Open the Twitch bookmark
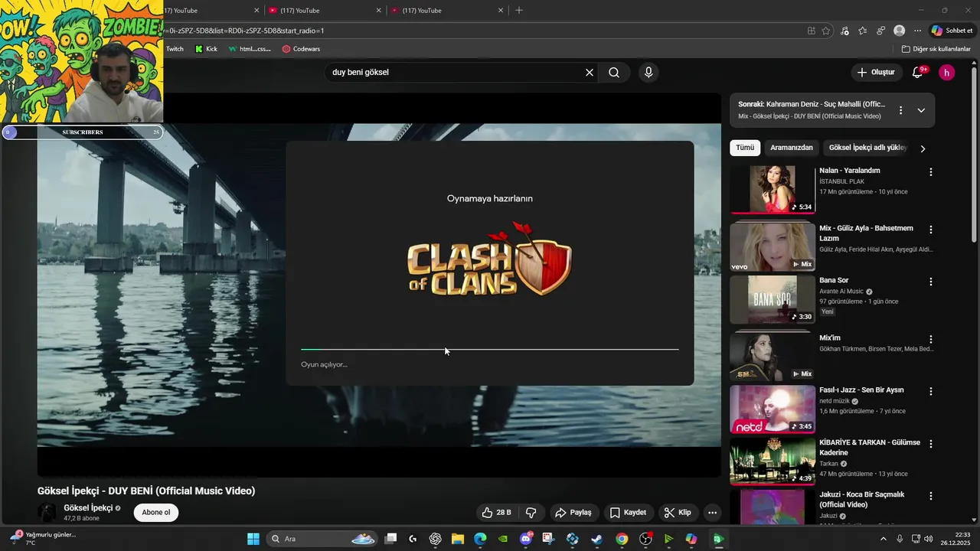980x551 pixels. pos(175,49)
